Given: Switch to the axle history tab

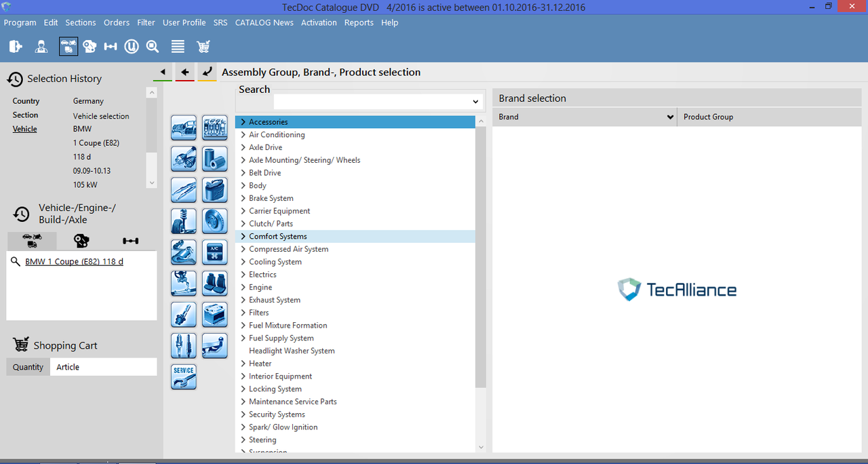Looking at the screenshot, I should click(x=130, y=241).
